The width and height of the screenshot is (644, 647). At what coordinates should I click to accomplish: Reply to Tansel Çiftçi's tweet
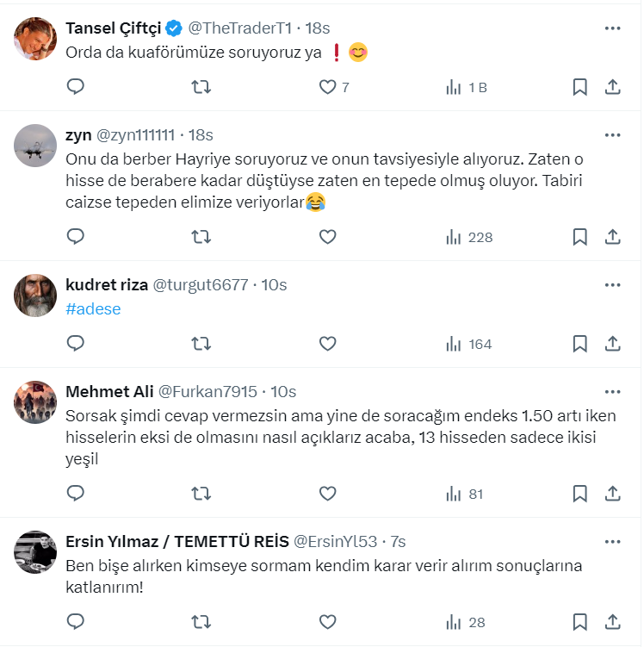76,87
